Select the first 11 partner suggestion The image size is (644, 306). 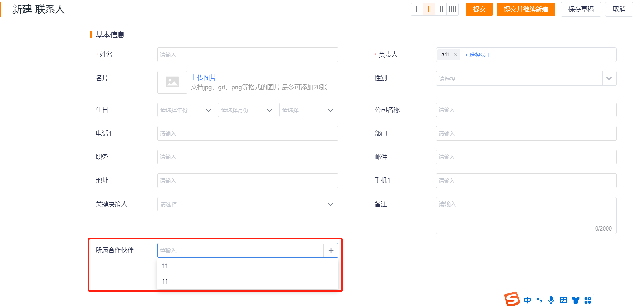point(248,266)
